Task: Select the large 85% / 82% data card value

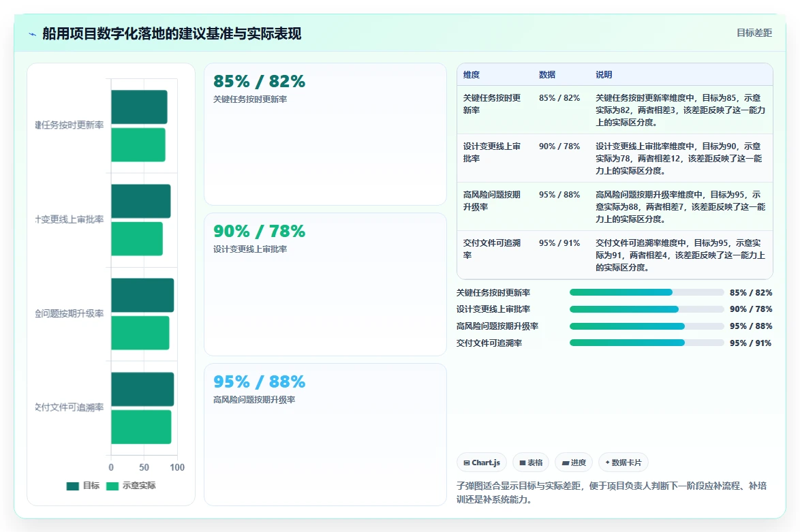Action: 259,81
